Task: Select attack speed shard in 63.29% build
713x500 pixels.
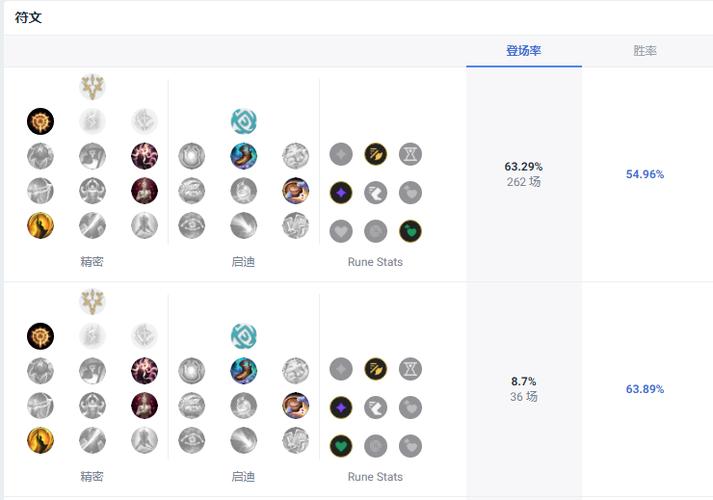Action: [x=376, y=154]
